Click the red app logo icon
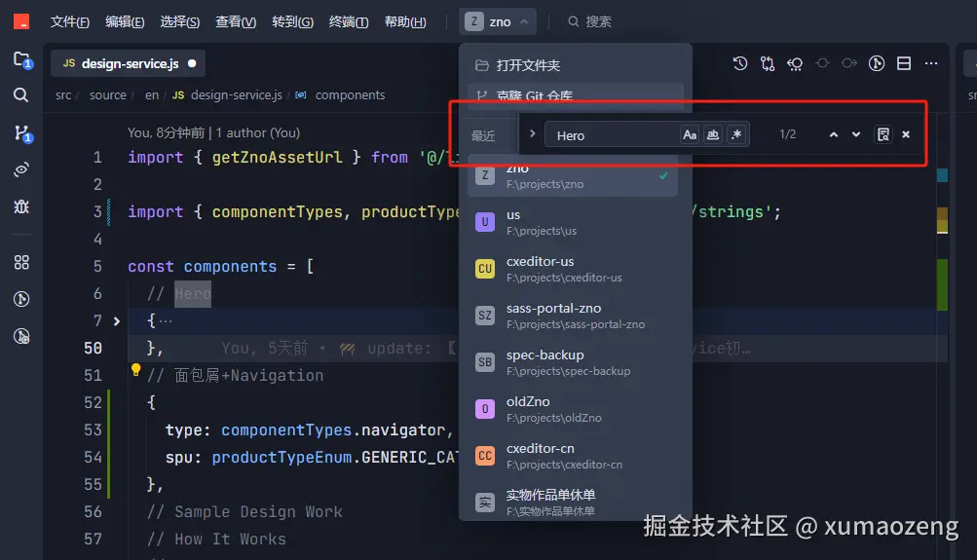The image size is (977, 560). pos(21,21)
